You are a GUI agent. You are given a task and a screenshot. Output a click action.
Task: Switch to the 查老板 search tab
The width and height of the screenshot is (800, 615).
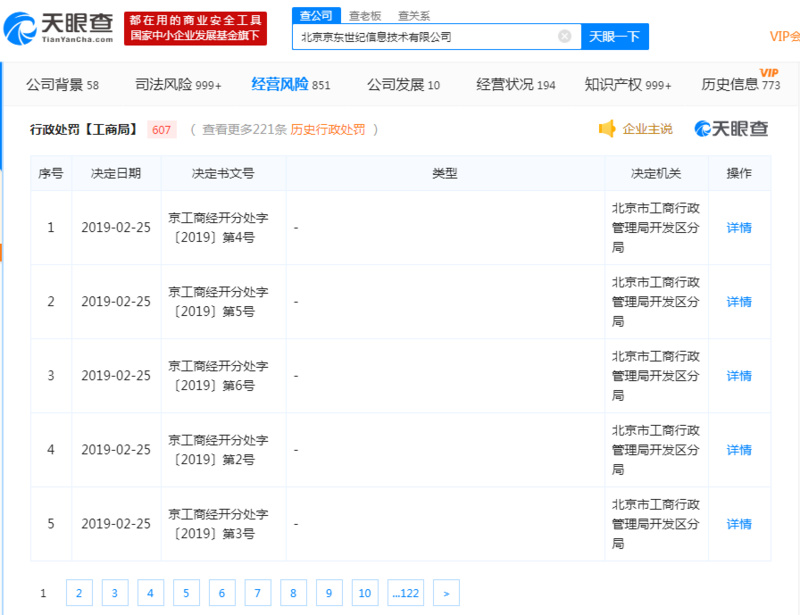(x=365, y=15)
